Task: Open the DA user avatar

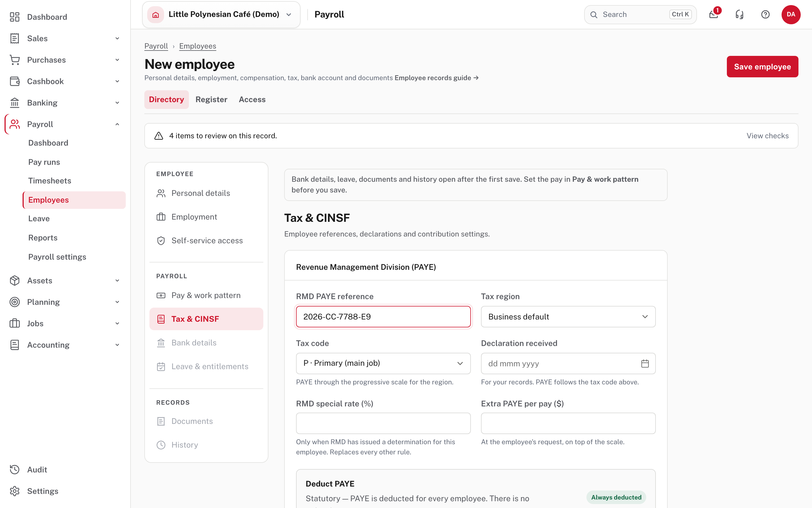Action: click(791, 14)
